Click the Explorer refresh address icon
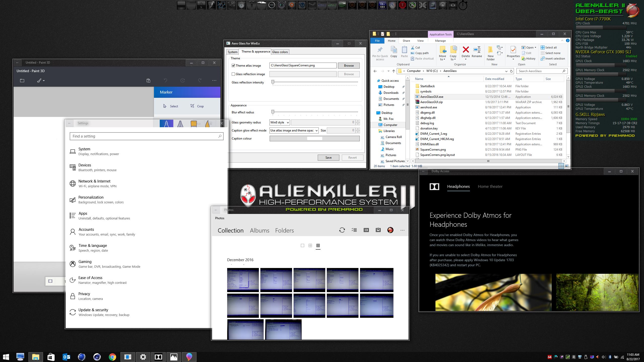644x362 pixels. [511, 71]
